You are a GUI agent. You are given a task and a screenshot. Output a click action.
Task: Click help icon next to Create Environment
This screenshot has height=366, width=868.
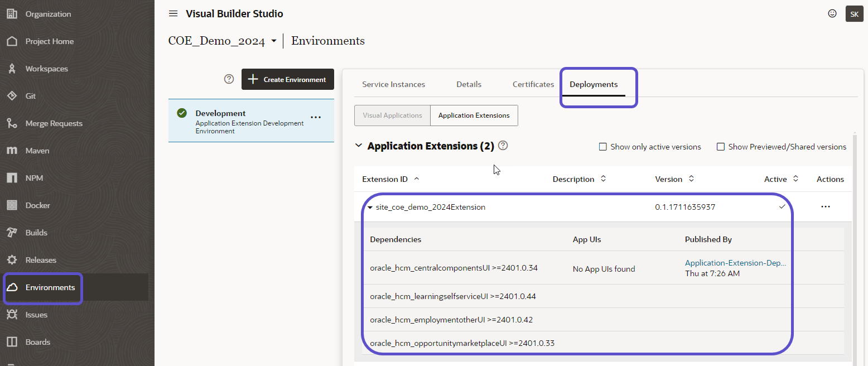[229, 79]
